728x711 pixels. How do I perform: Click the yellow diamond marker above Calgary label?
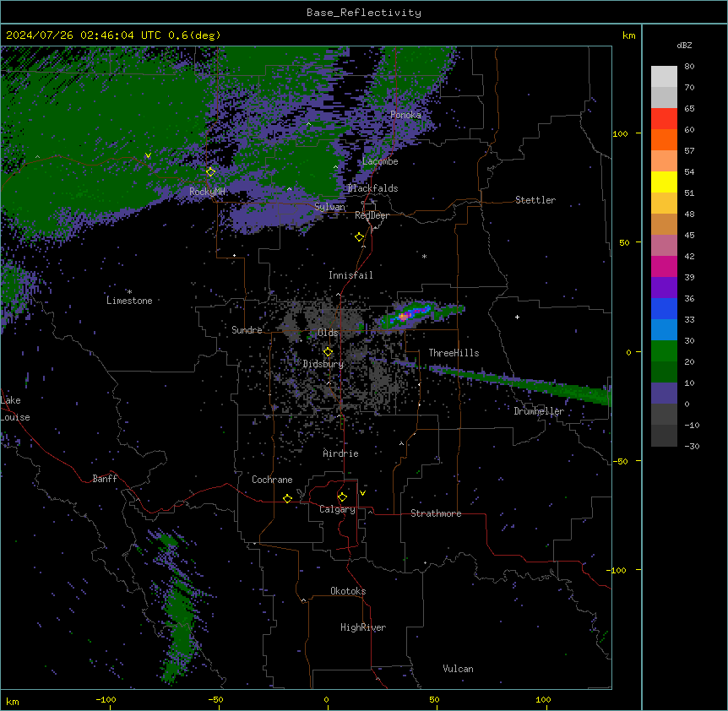(342, 497)
